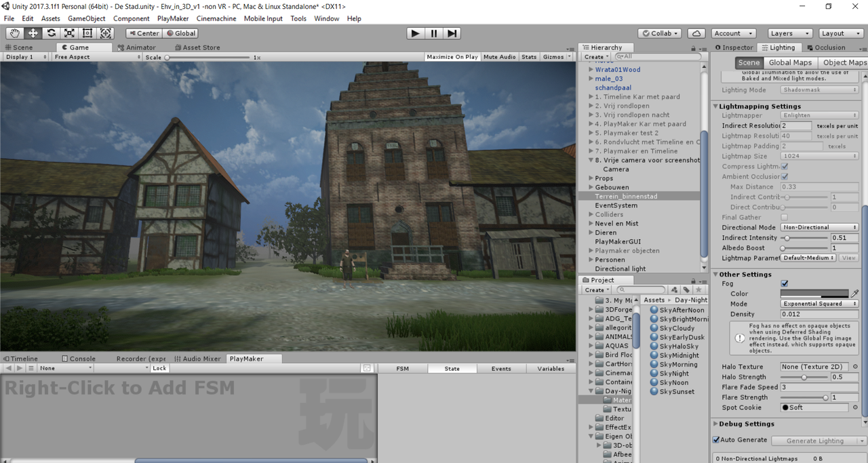Open the Variables tab in PlayMaker
The image size is (868, 463).
coord(551,369)
